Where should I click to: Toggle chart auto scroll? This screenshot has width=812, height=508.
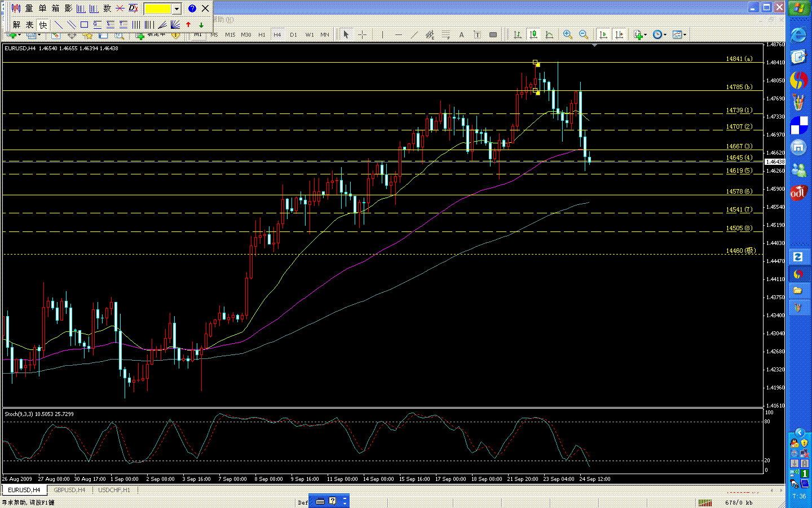(x=603, y=35)
